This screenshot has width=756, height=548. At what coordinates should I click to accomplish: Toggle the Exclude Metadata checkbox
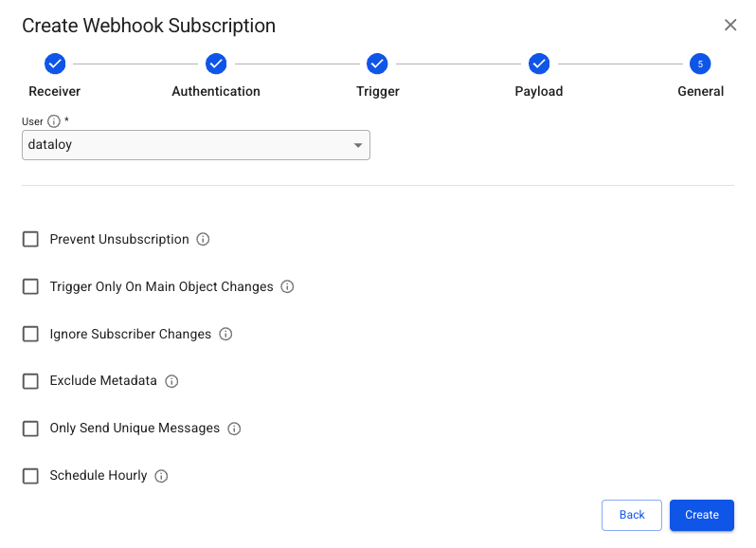pyautogui.click(x=31, y=381)
